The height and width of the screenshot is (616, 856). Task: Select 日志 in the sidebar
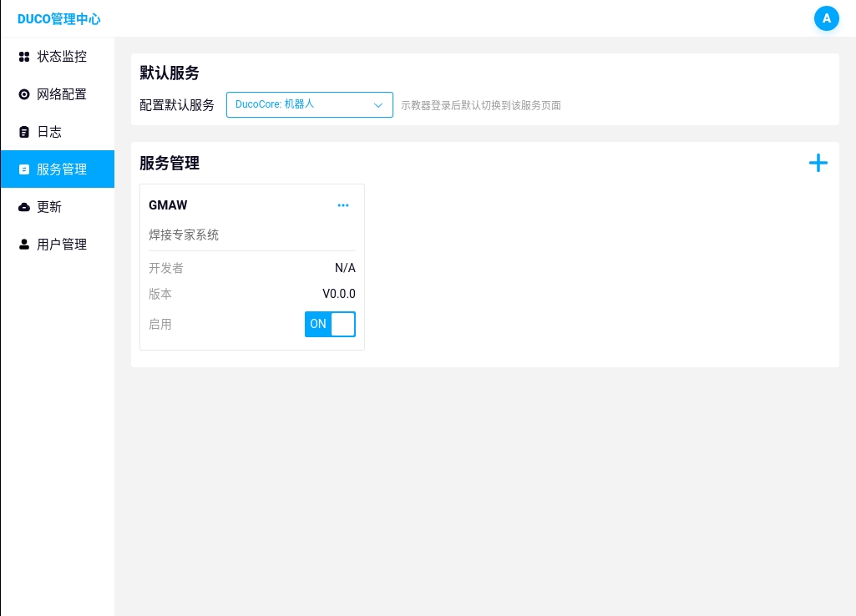tap(49, 132)
